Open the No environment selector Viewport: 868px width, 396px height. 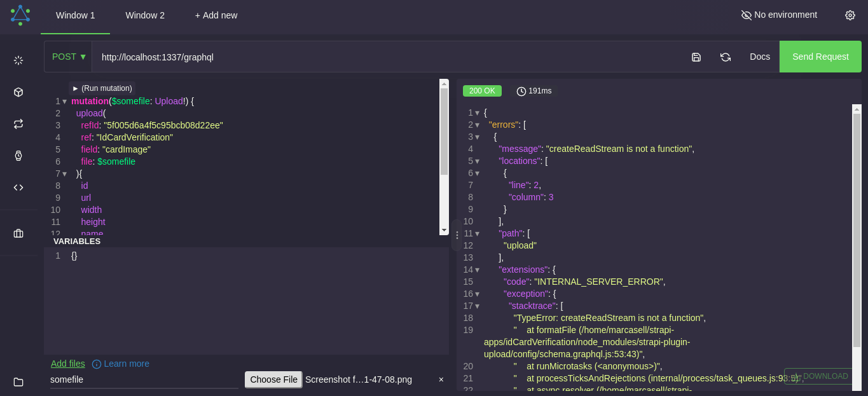click(x=778, y=14)
